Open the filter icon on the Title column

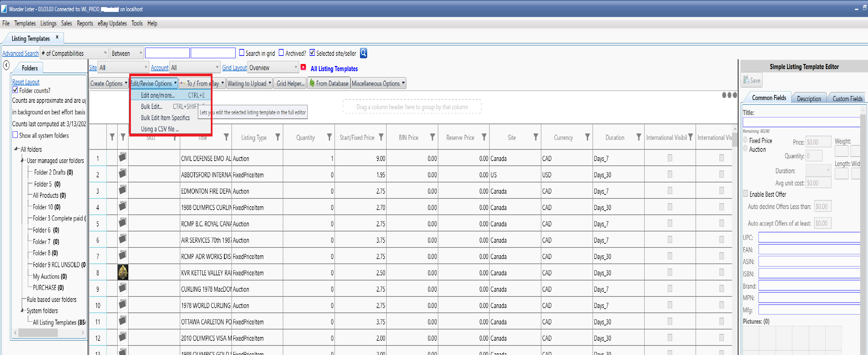coord(226,137)
